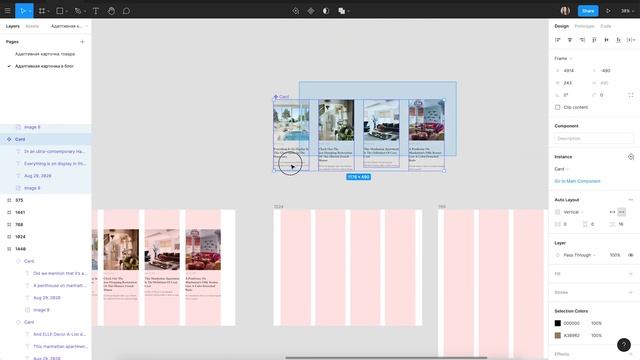Open the page name dropdown in Layers header
This screenshot has height=360, width=640.
(x=69, y=26)
